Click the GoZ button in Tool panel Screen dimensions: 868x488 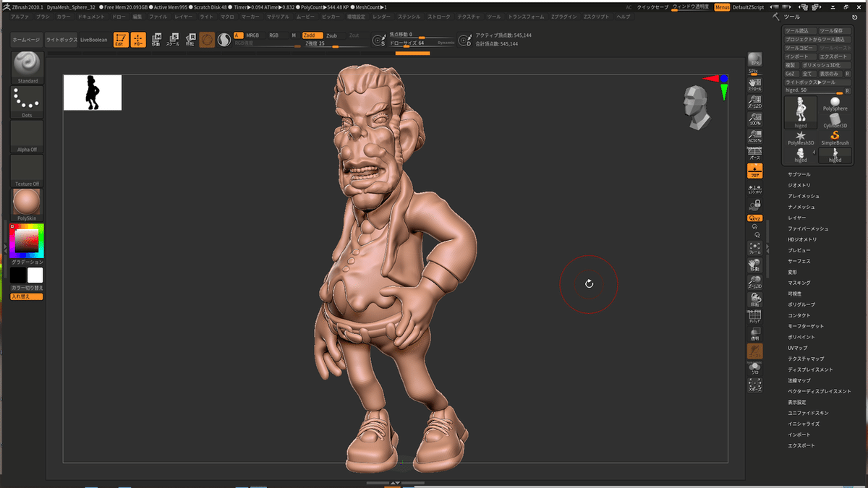tap(790, 74)
